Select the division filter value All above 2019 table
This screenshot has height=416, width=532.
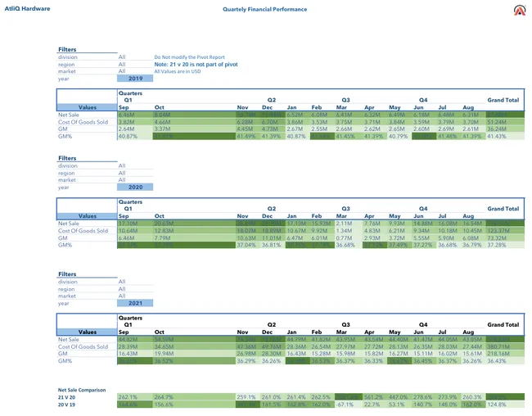click(122, 57)
